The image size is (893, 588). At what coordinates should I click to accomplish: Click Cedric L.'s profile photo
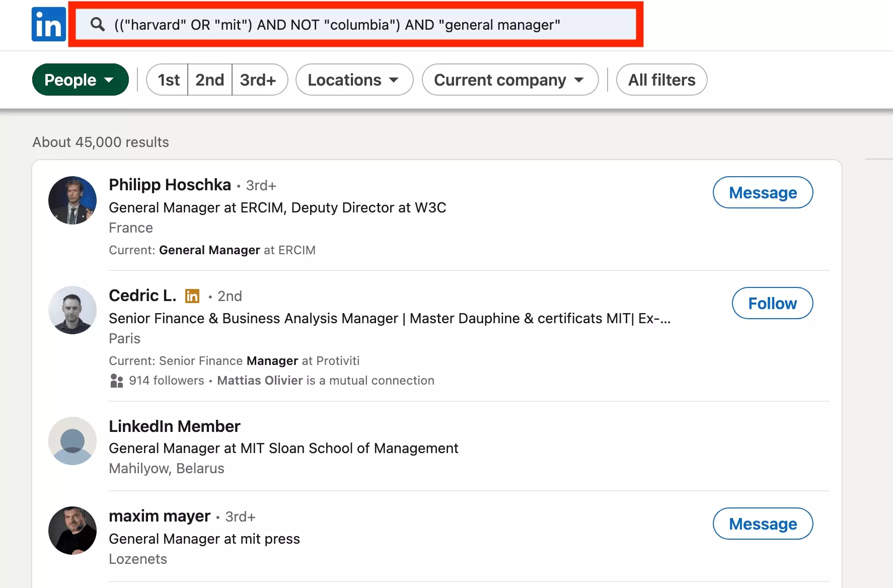[x=72, y=310]
